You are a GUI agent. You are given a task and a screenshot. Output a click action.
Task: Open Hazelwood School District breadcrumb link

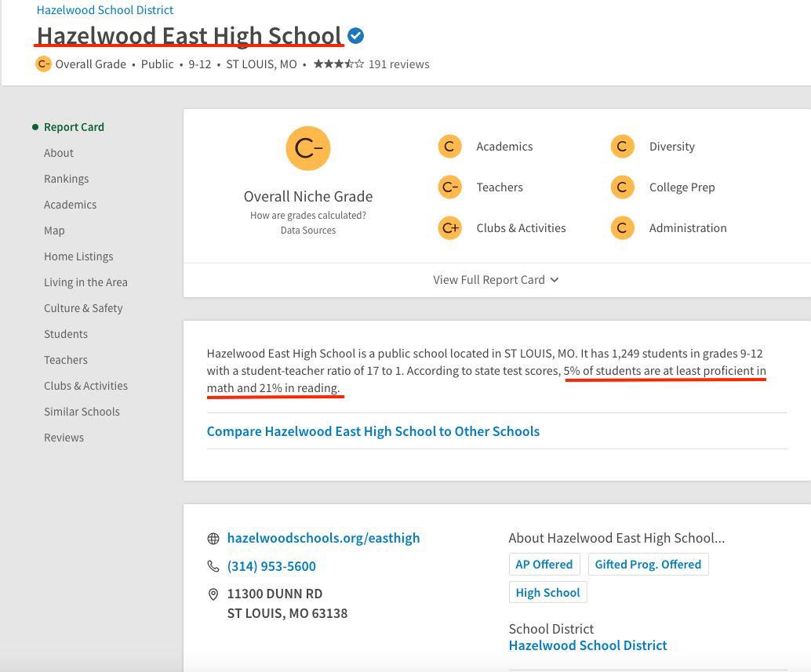click(x=105, y=10)
